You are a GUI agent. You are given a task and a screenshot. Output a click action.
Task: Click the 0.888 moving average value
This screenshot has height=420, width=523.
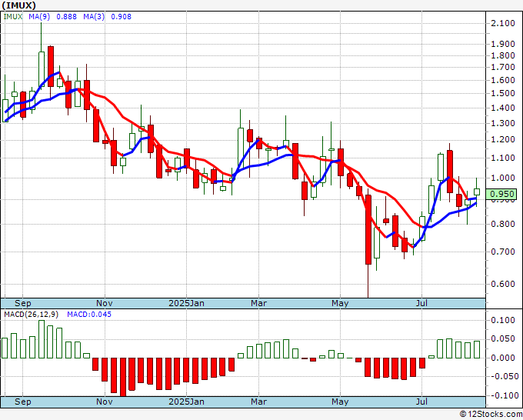coord(66,17)
